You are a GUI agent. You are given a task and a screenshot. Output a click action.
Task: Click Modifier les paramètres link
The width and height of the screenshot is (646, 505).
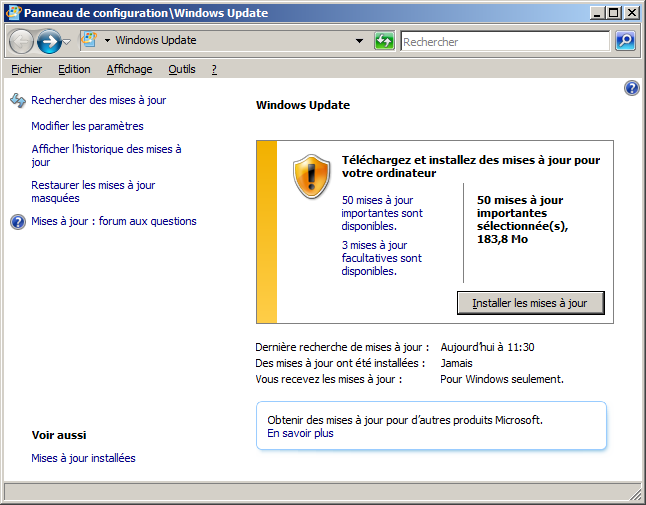pos(87,126)
